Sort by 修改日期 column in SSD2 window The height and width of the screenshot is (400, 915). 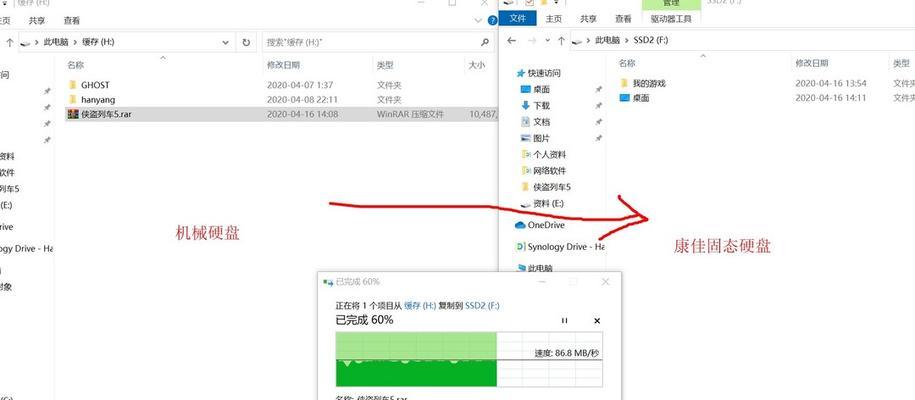tap(812, 63)
